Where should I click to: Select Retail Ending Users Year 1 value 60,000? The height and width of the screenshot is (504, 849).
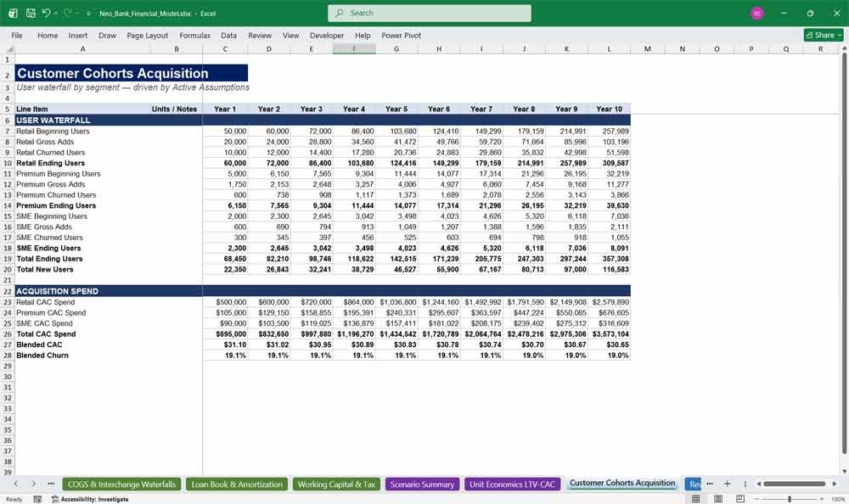tap(226, 163)
